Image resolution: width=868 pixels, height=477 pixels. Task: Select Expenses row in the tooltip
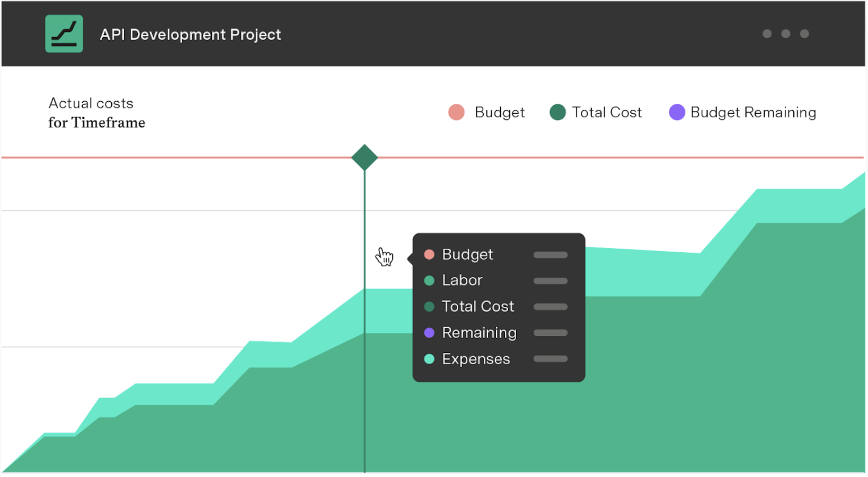click(x=476, y=359)
